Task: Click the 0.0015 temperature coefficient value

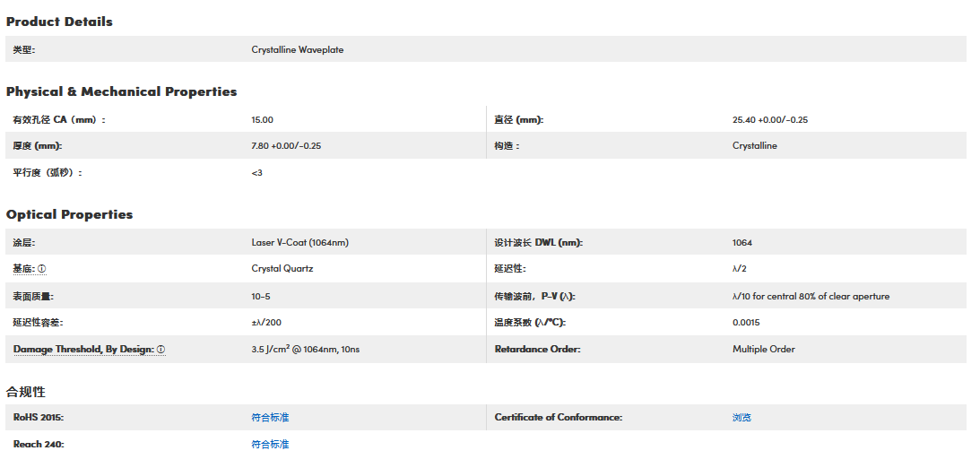Action: tap(746, 323)
